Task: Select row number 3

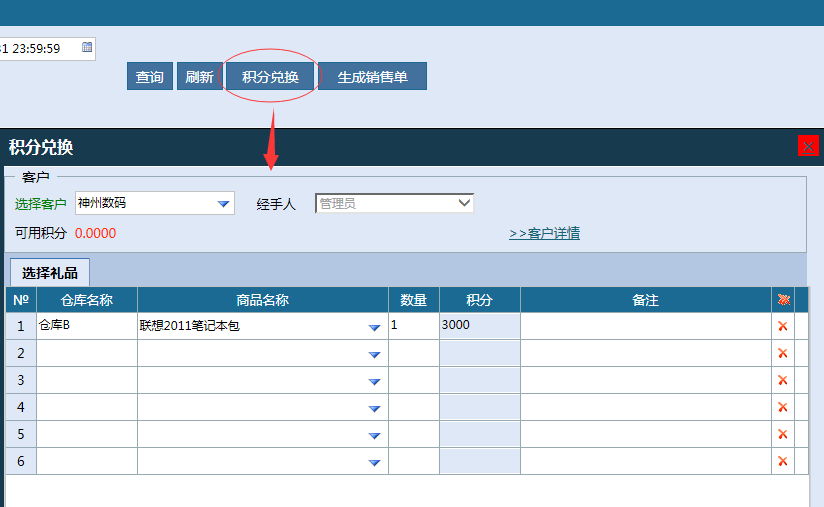Action: pyautogui.click(x=21, y=380)
